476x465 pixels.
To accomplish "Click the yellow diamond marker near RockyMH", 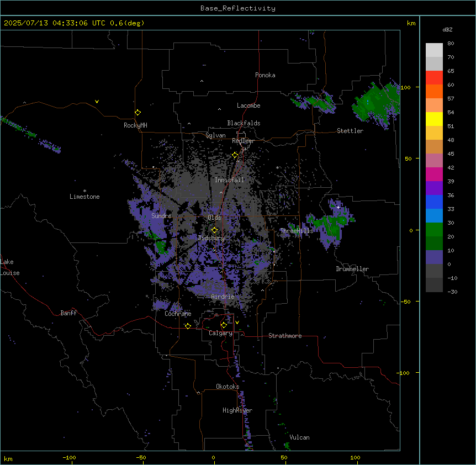I will pyautogui.click(x=137, y=113).
